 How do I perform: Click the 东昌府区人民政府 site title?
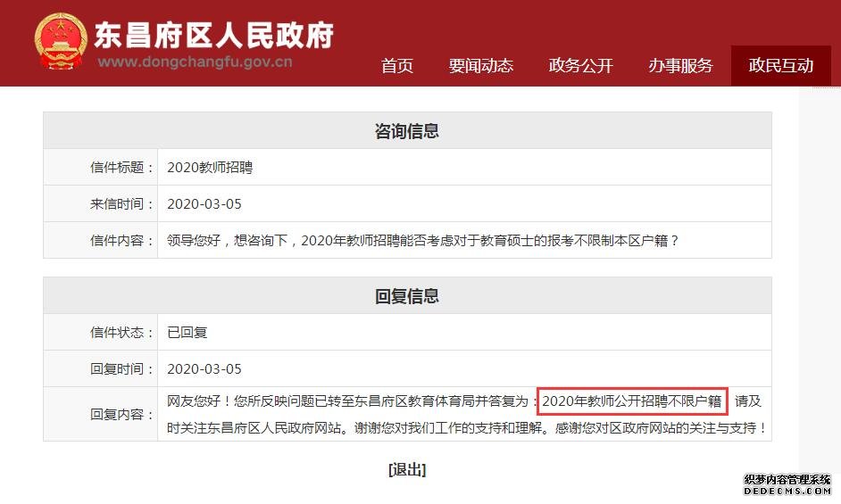(214, 35)
